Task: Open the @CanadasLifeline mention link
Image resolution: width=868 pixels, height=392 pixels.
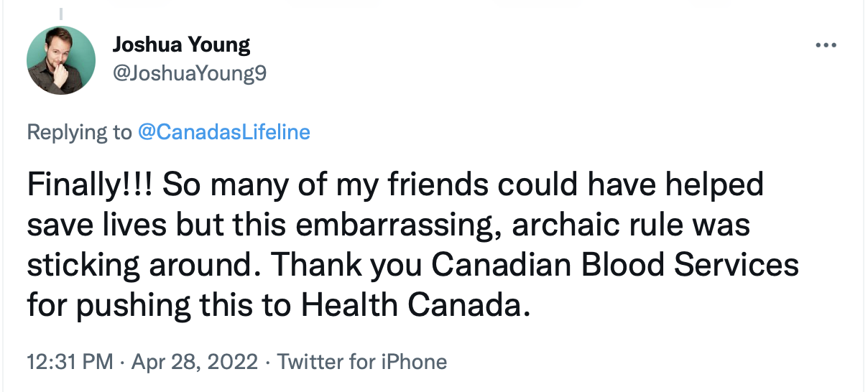Action: (x=223, y=132)
